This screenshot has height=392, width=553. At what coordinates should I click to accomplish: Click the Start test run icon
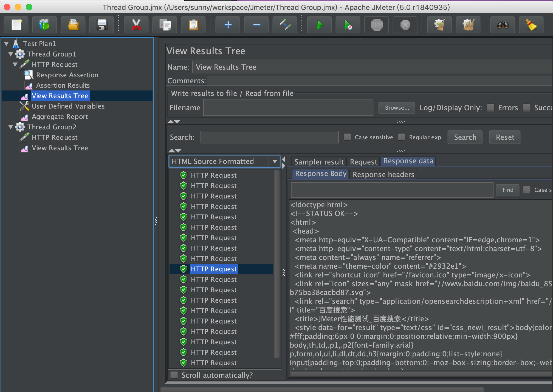[319, 25]
